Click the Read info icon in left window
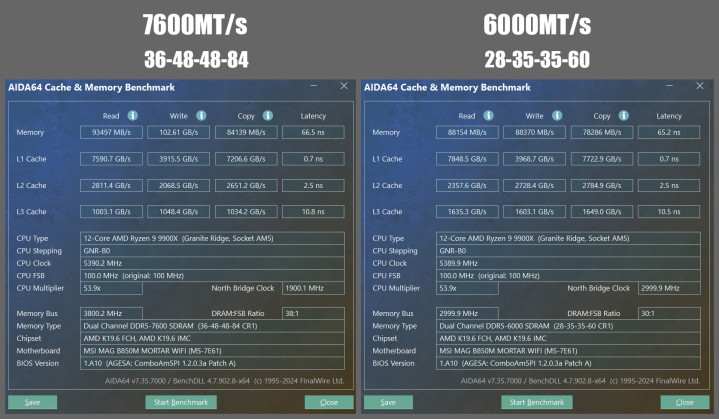Screen dimensions: 719x419 pyautogui.click(x=133, y=116)
